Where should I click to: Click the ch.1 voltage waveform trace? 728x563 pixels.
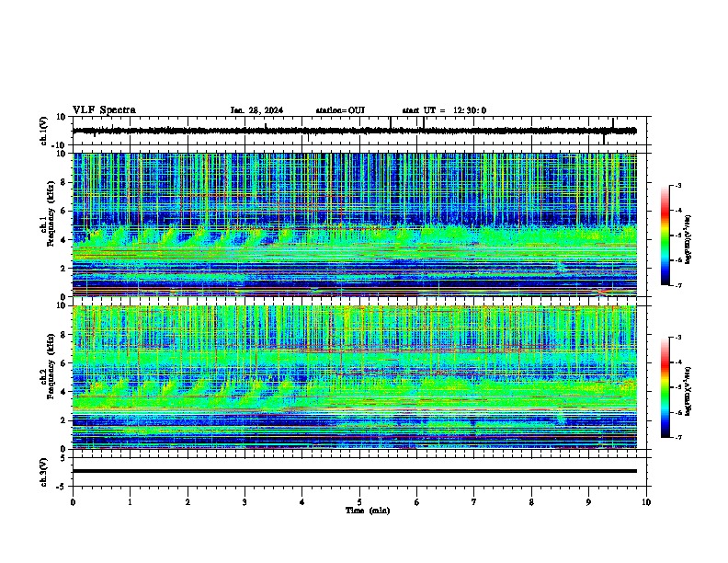point(354,131)
